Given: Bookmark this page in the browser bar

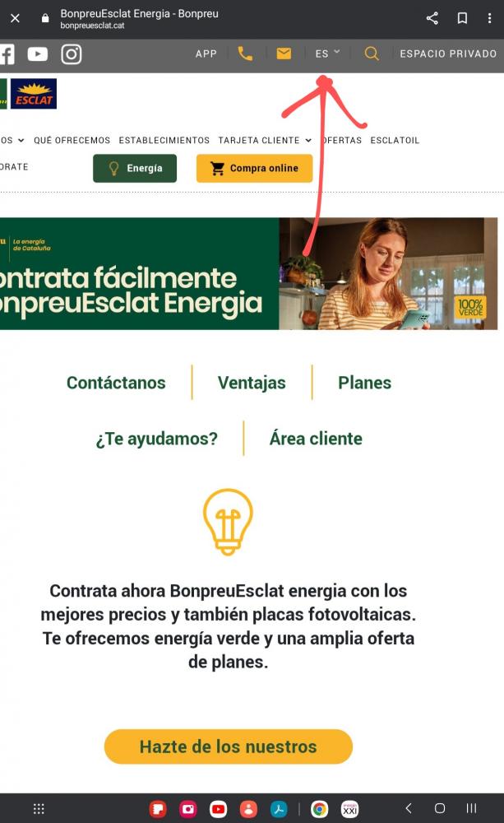Looking at the screenshot, I should coord(462,18).
